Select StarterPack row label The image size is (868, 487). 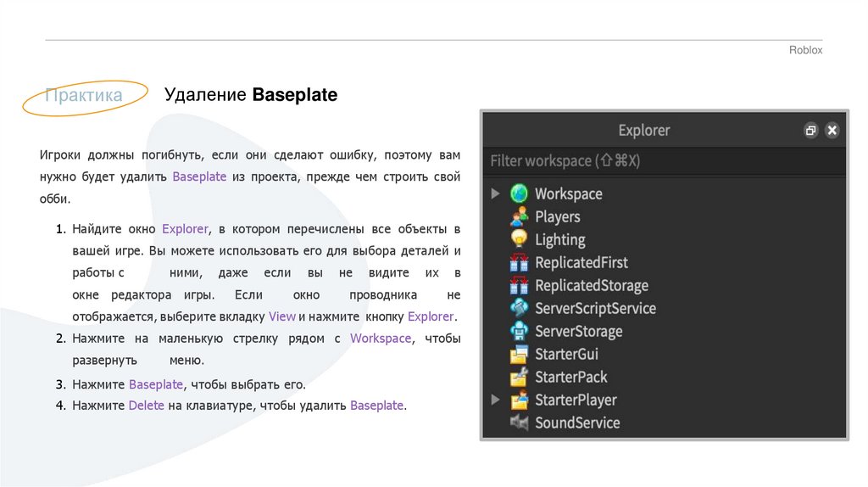tap(570, 378)
